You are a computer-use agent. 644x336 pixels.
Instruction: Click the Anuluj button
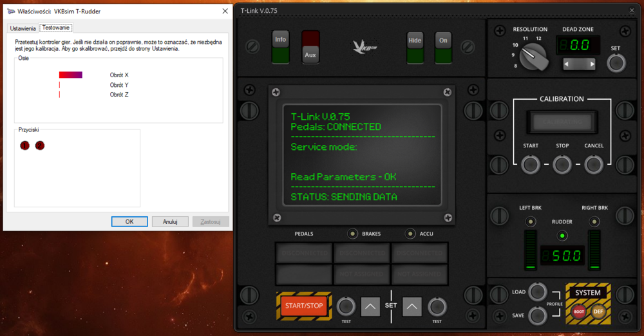click(170, 222)
